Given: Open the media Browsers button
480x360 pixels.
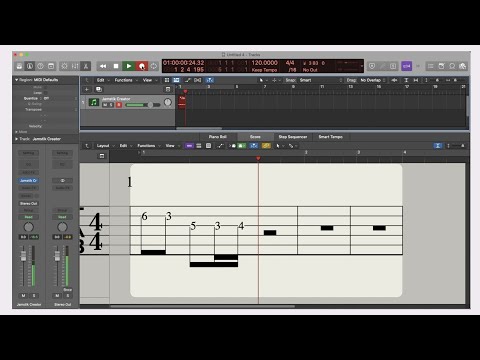Looking at the screenshot, I should pos(463,66).
